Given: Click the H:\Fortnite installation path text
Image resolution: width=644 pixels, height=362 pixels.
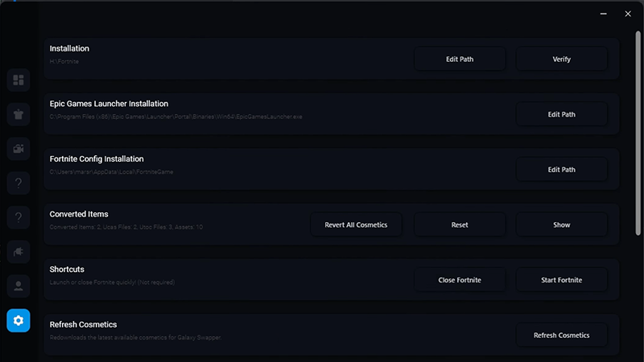Looking at the screenshot, I should [64, 61].
